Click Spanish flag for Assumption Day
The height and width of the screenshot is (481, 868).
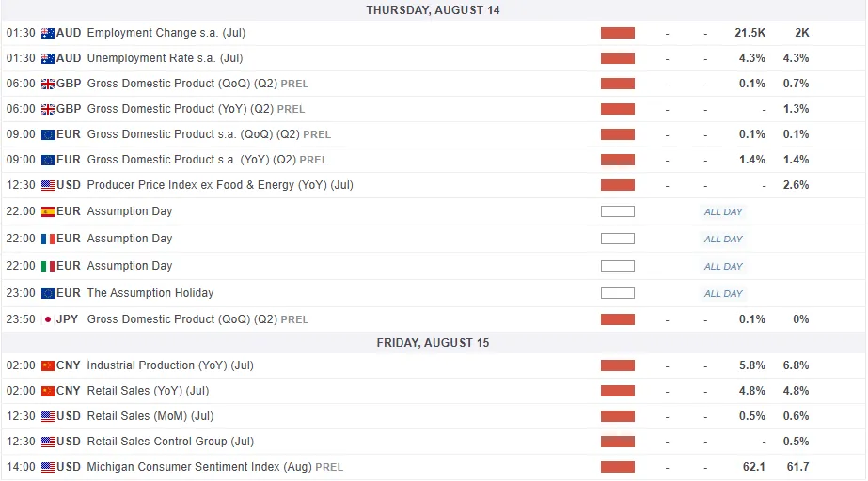[x=48, y=211]
